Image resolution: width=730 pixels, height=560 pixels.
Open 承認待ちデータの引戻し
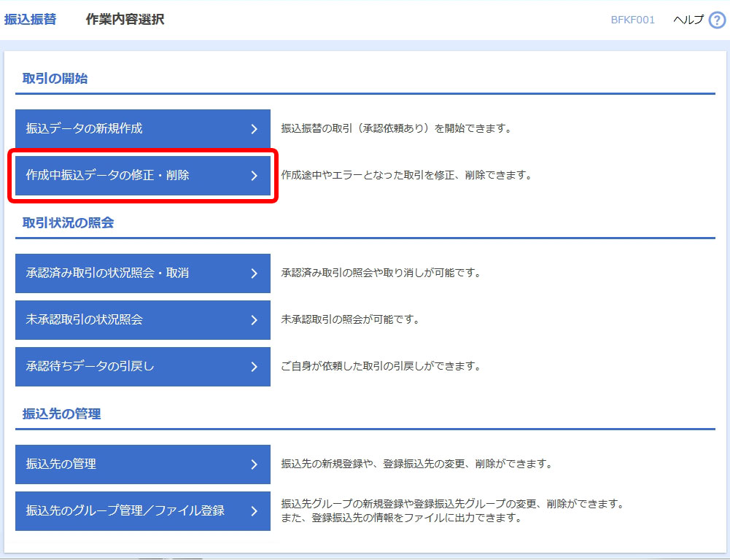(143, 366)
